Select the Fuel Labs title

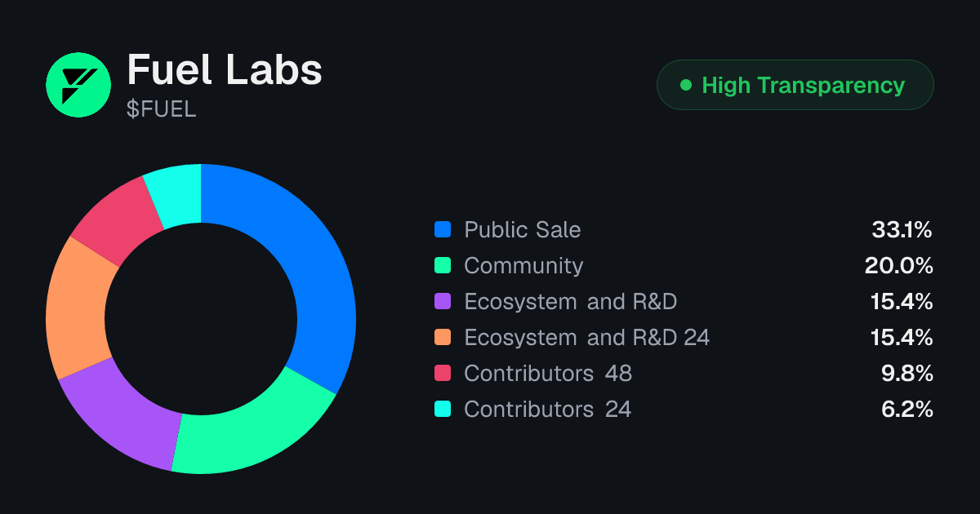[225, 71]
